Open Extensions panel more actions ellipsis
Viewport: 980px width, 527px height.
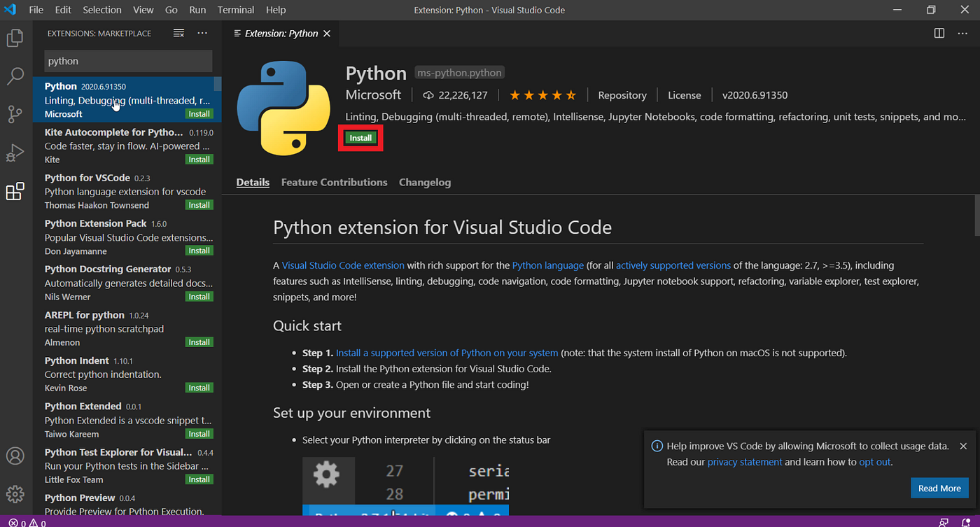click(x=202, y=34)
